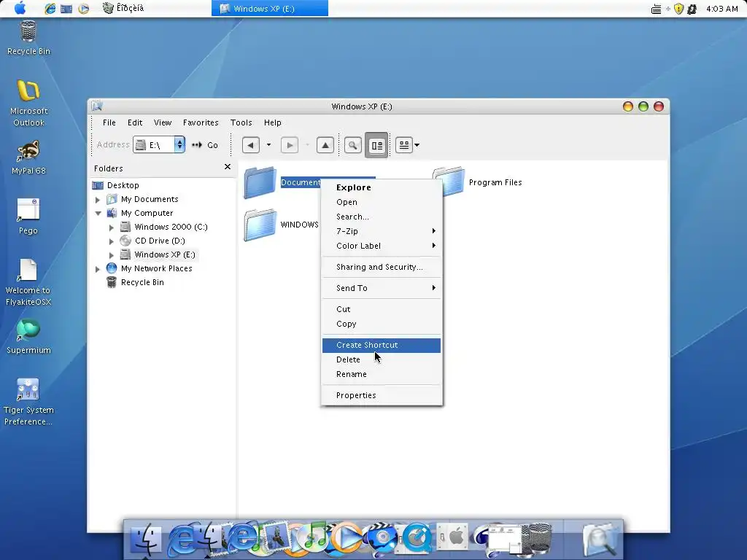This screenshot has height=560, width=747.
Task: Open the Help menu
Action: pos(273,122)
